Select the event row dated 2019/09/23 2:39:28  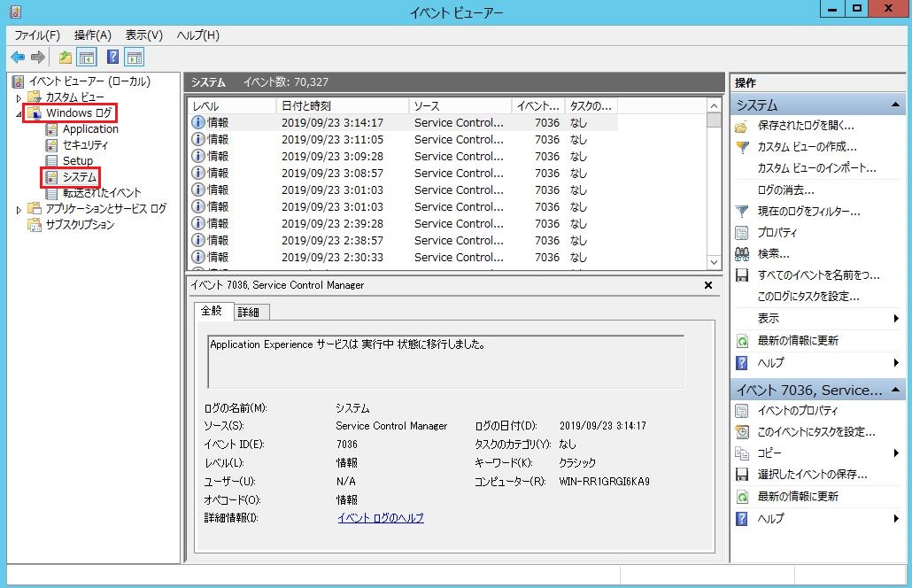click(403, 224)
